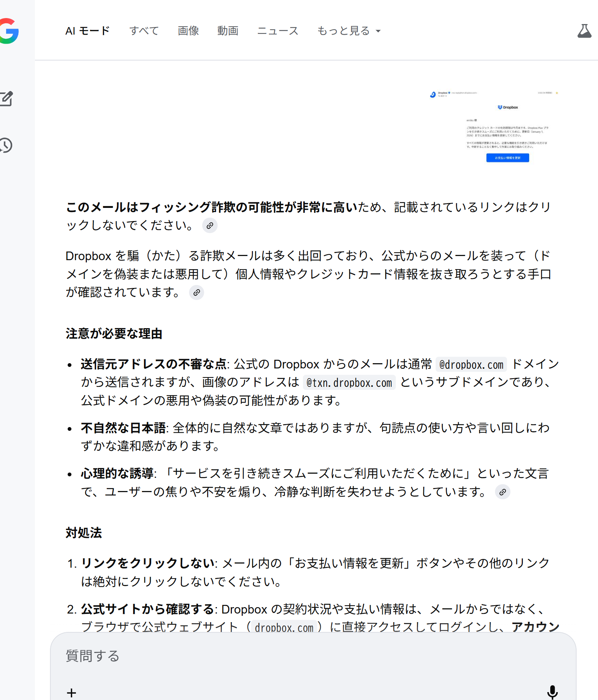Switch to the すべて tab
The image size is (598, 700).
(x=144, y=31)
